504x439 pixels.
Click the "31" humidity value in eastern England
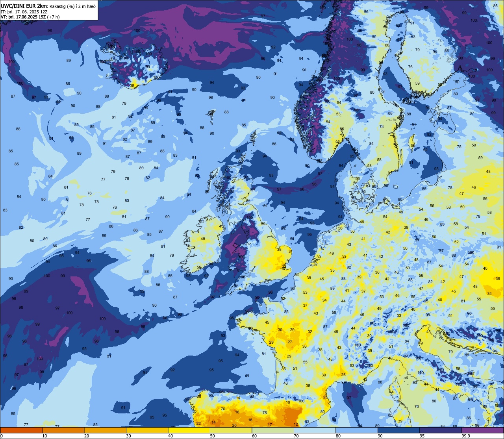click(290, 251)
